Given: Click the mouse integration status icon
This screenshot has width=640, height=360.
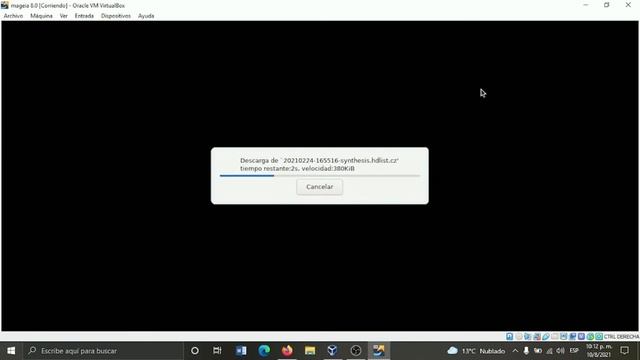Looking at the screenshot, I should point(590,336).
